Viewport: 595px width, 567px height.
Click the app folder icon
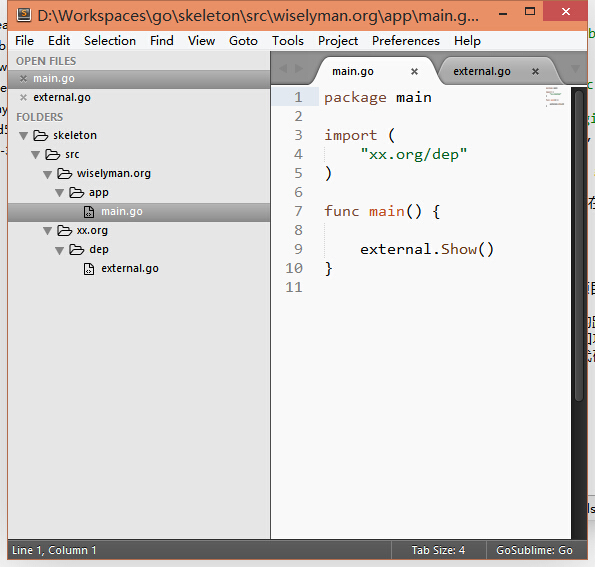(x=77, y=192)
